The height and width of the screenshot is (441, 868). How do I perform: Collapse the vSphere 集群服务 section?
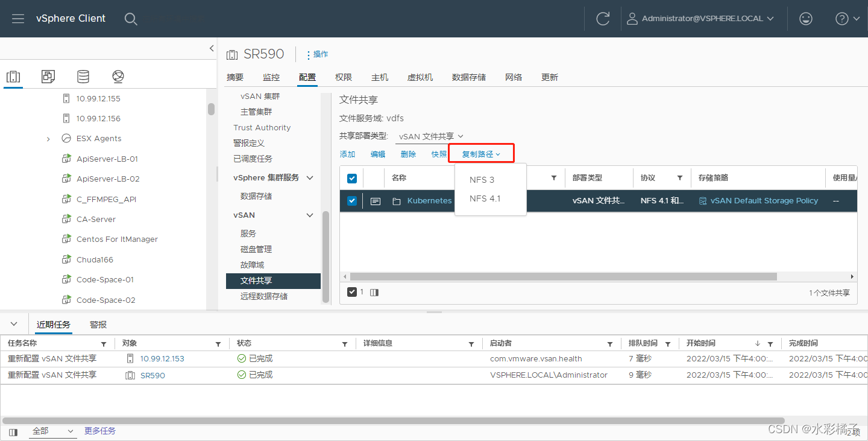tap(310, 178)
